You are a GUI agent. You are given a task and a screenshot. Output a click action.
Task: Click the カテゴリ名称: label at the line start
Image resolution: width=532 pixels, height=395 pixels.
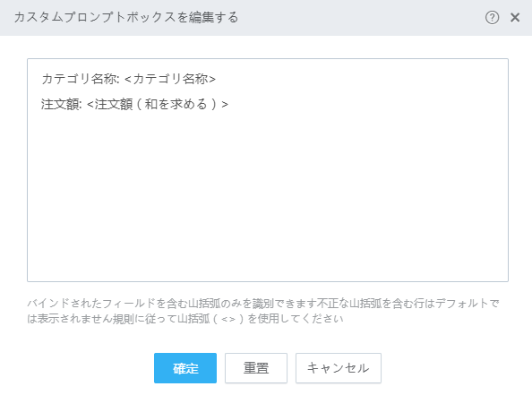point(80,79)
